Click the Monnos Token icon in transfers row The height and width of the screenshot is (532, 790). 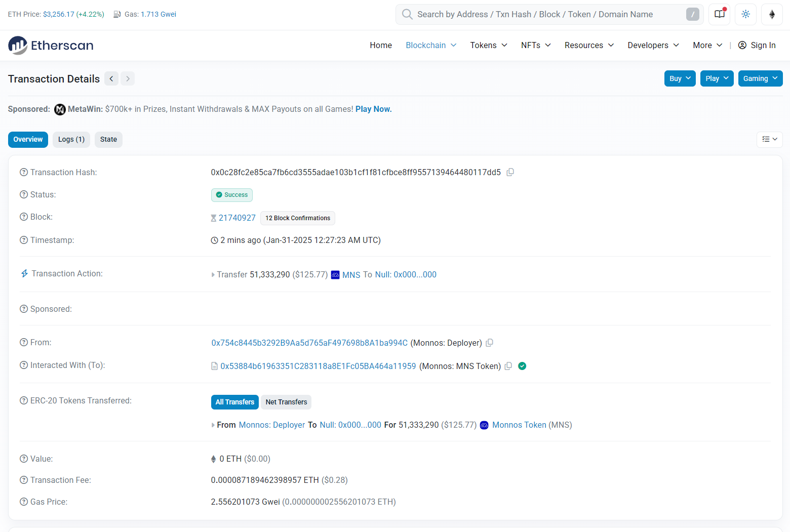point(484,425)
